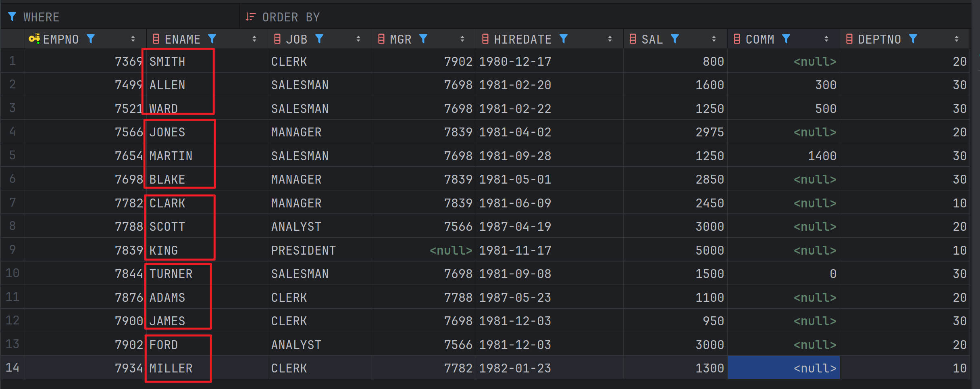Image resolution: width=980 pixels, height=389 pixels.
Task: Toggle sort arrows on the DEPTNO column
Action: tap(957, 39)
